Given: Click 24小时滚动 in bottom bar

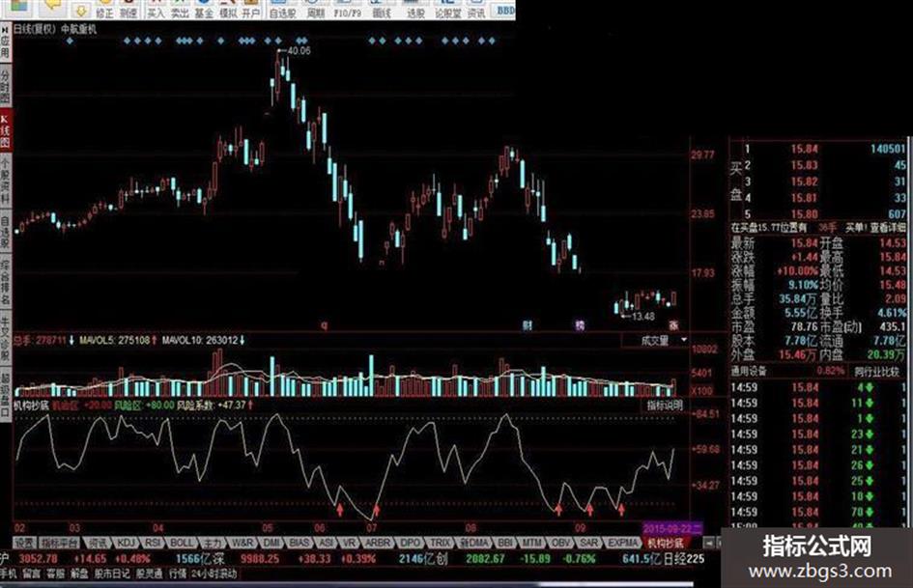Looking at the screenshot, I should [x=214, y=574].
